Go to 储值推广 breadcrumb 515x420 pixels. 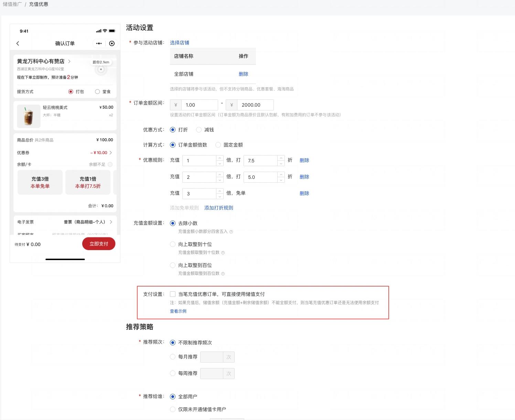pyautogui.click(x=12, y=4)
